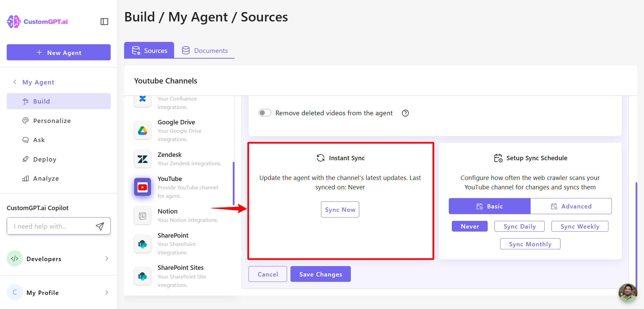This screenshot has height=309, width=644.
Task: Open the Build menu item
Action: point(59,101)
